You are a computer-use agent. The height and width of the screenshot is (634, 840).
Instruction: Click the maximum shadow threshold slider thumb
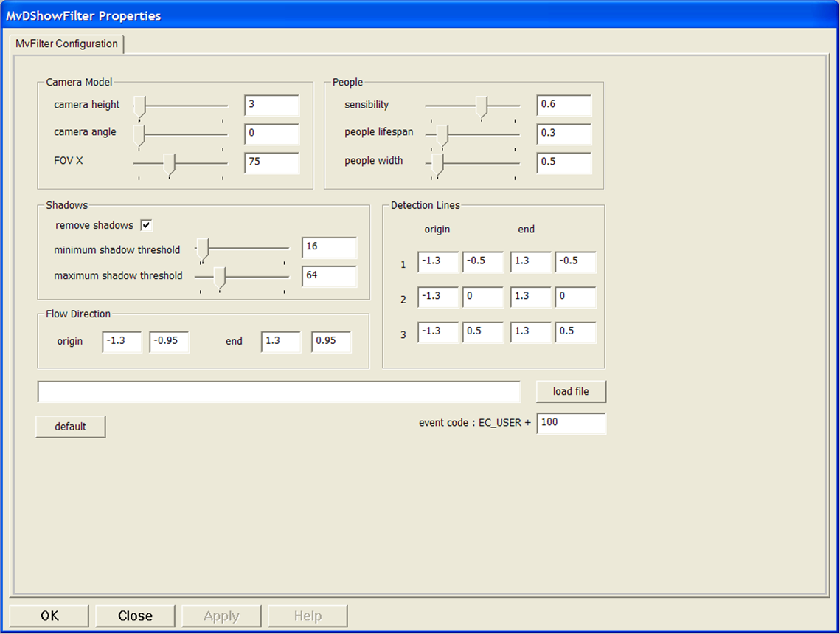tap(220, 278)
